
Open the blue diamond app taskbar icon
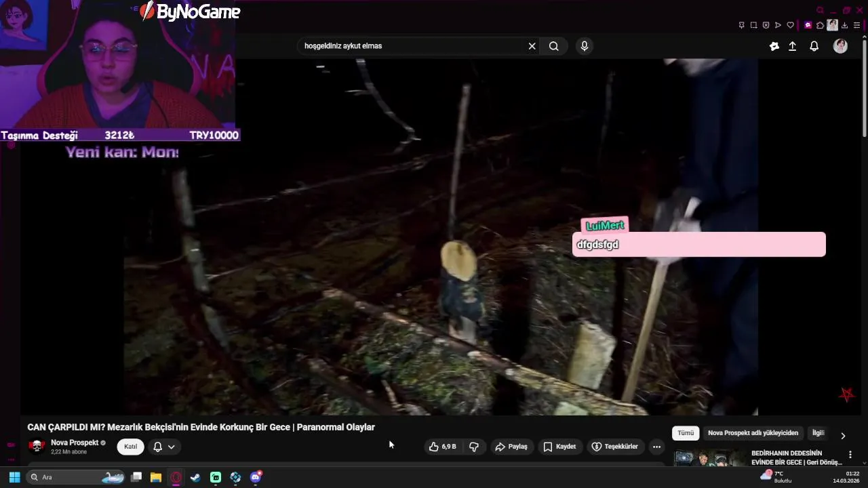235,477
